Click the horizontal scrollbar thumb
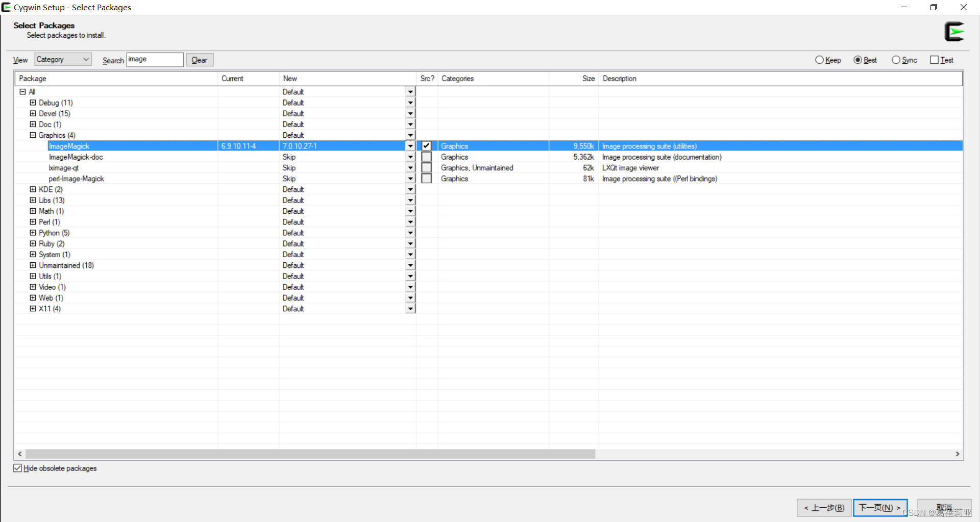This screenshot has height=522, width=980. click(x=310, y=454)
